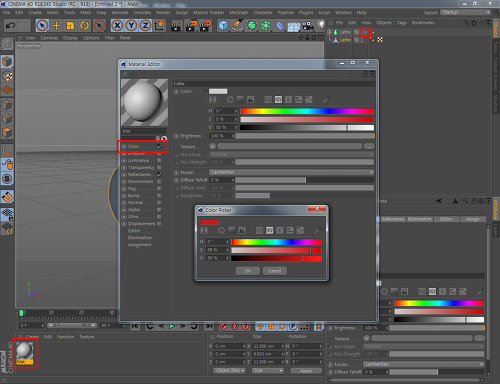The width and height of the screenshot is (500, 384).
Task: Cancel the Color Picker dialog
Action: pyautogui.click(x=274, y=271)
